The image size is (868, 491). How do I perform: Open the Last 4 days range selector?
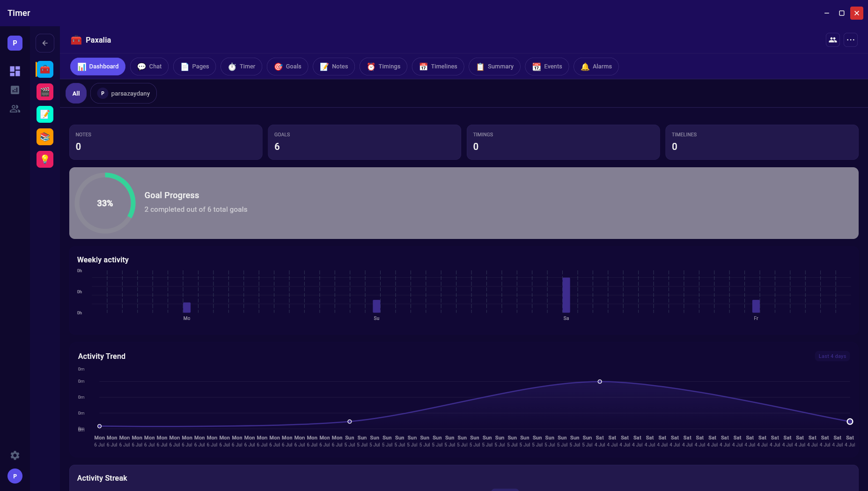(x=832, y=356)
